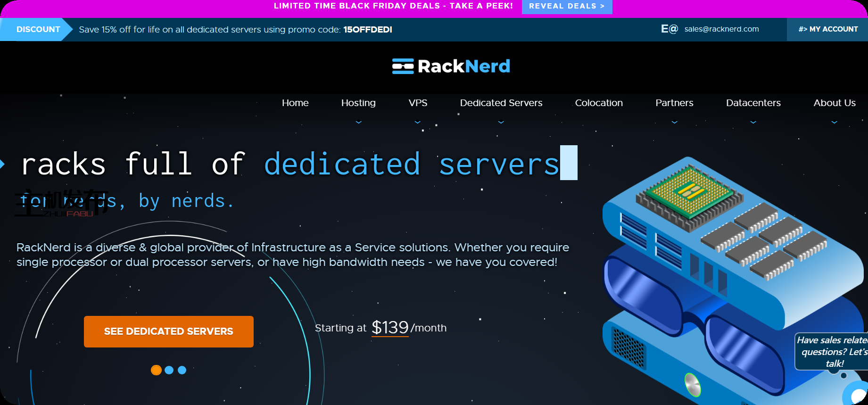Select the second slide indicator dot
868x405 pixels.
(x=169, y=370)
